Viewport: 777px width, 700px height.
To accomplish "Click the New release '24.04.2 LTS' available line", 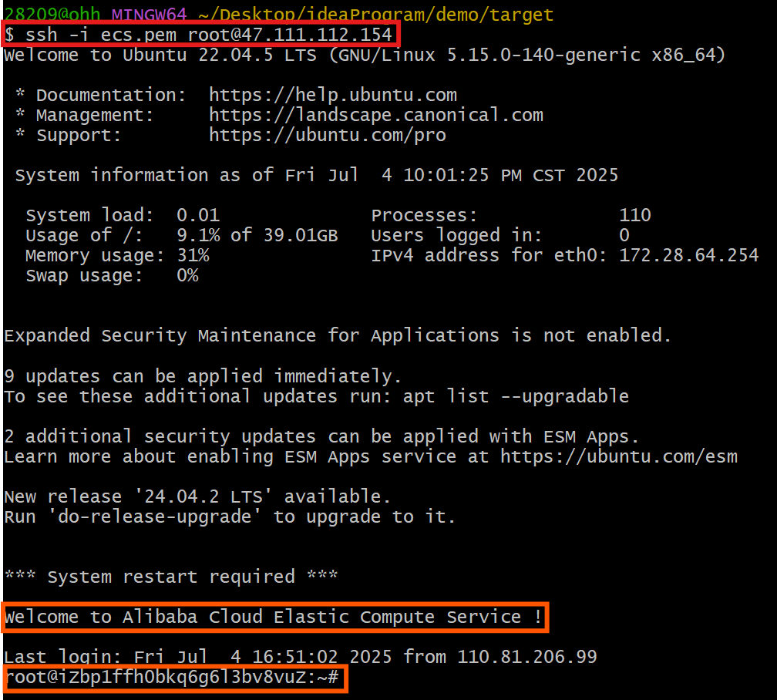I will [197, 496].
